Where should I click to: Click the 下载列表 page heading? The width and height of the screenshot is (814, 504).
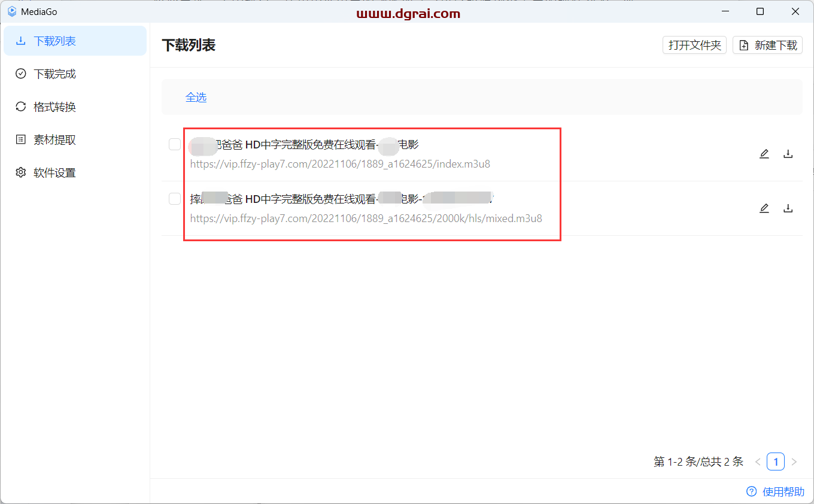(x=189, y=45)
